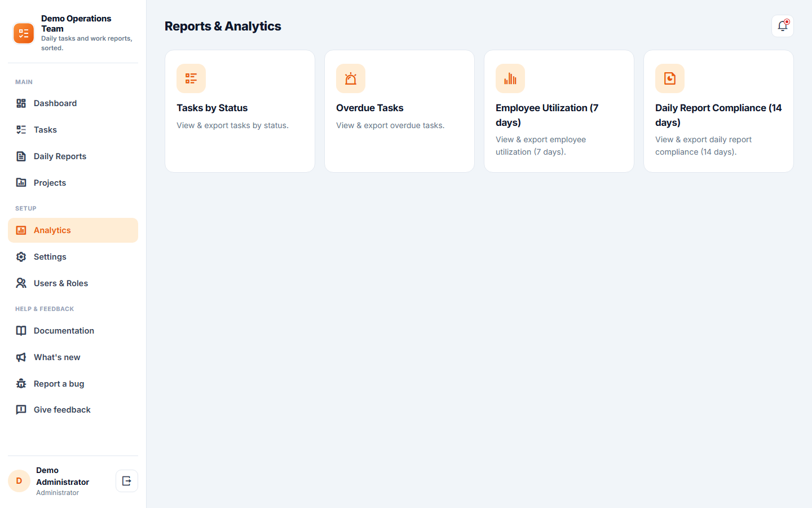Open the What's new link
Image resolution: width=812 pixels, height=508 pixels.
click(x=73, y=357)
